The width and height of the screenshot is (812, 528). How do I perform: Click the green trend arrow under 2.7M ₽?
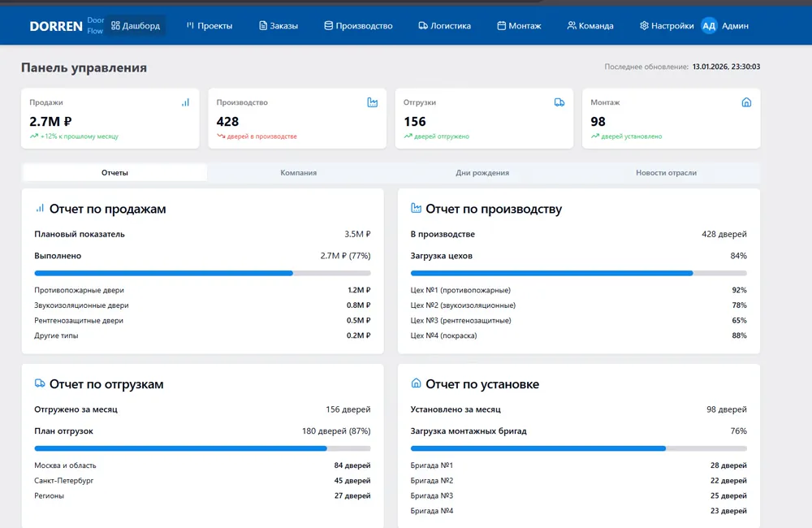(34, 136)
